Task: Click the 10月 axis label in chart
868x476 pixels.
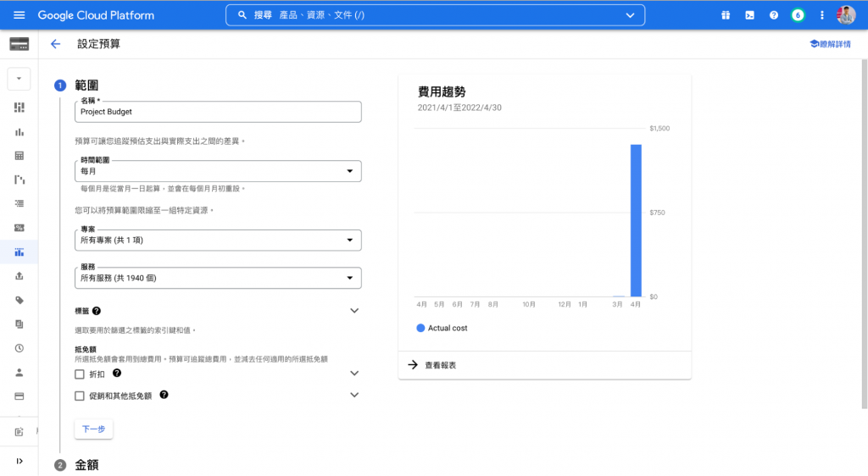Action: [529, 304]
